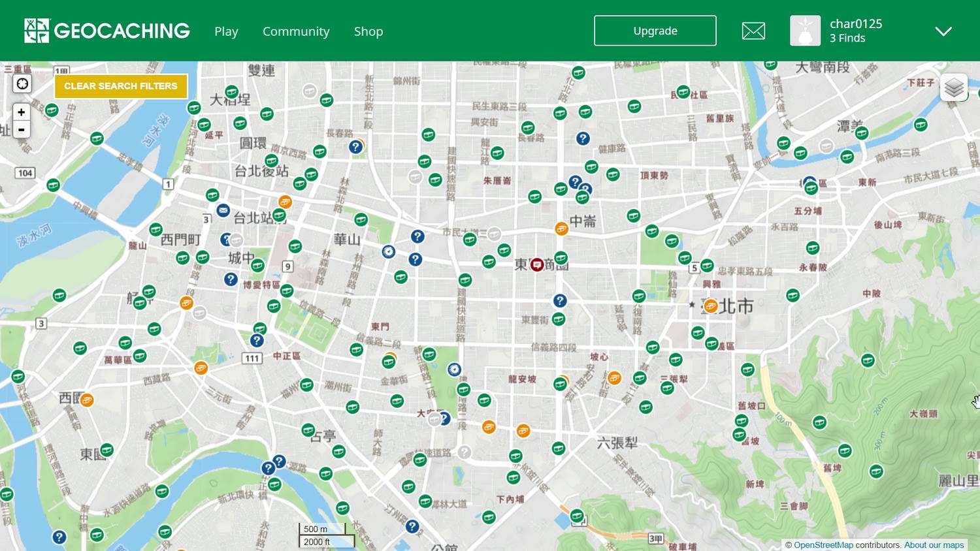980x551 pixels.
Task: Click the Geocaching logo
Action: 107,31
